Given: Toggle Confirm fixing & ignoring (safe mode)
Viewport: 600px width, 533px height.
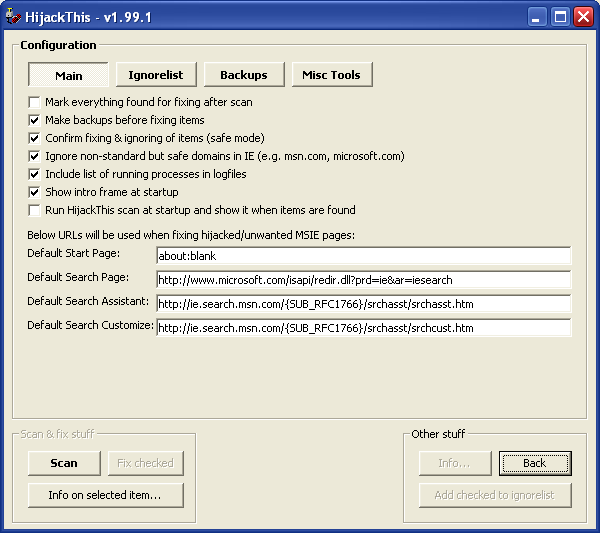Looking at the screenshot, I should pyautogui.click(x=34, y=138).
